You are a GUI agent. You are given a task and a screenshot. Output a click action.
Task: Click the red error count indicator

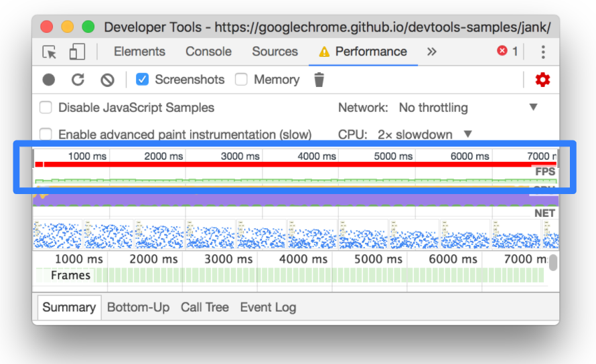point(508,51)
